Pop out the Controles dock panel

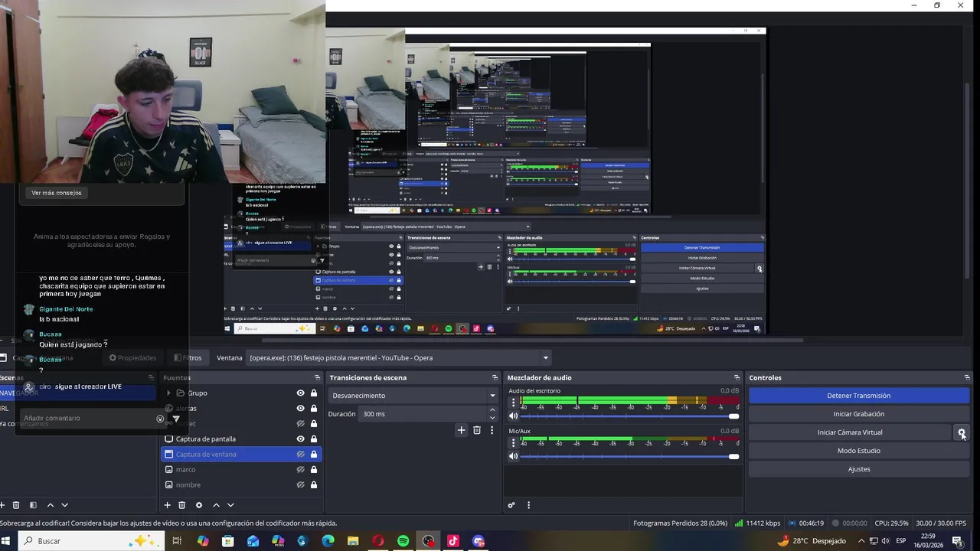pos(966,377)
